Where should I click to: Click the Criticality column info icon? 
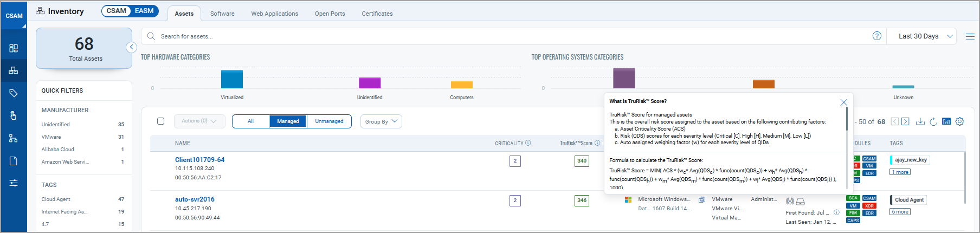(528, 143)
